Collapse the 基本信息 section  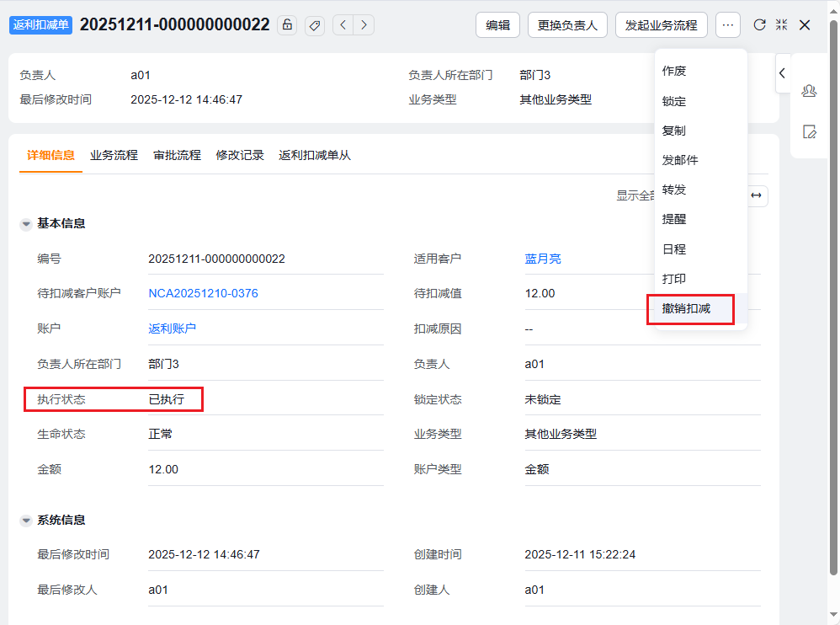[26, 224]
